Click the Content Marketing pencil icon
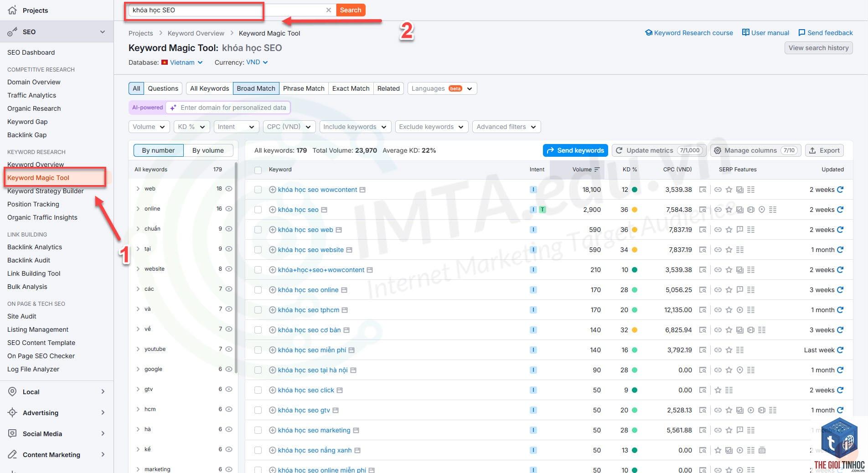The image size is (868, 473). pos(12,455)
